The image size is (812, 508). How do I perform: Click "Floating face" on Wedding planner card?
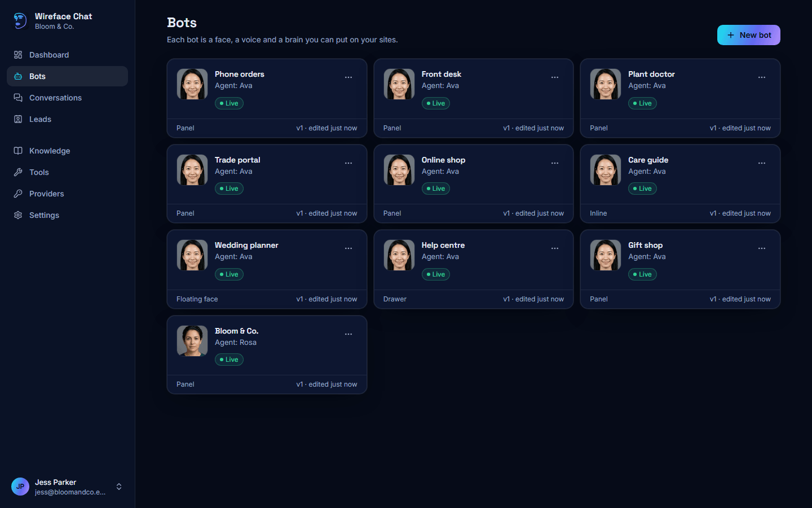(x=197, y=299)
